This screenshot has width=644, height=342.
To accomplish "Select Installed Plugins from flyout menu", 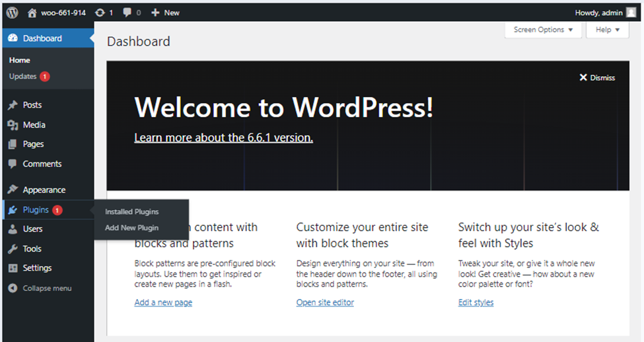I will [x=131, y=212].
